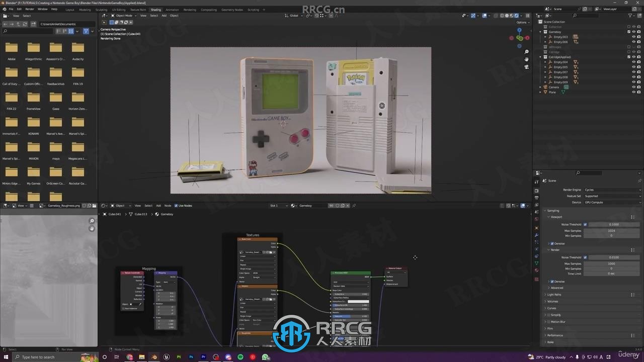This screenshot has height=362, width=644.
Task: Uncheck the Cartridge(Applied) collection checkbox
Action: [629, 57]
